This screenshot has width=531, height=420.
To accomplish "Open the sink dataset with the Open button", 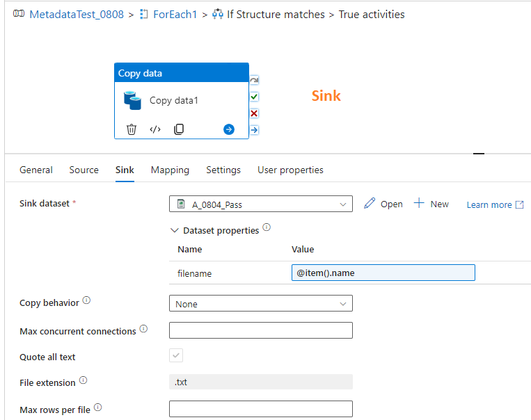I will (x=383, y=204).
